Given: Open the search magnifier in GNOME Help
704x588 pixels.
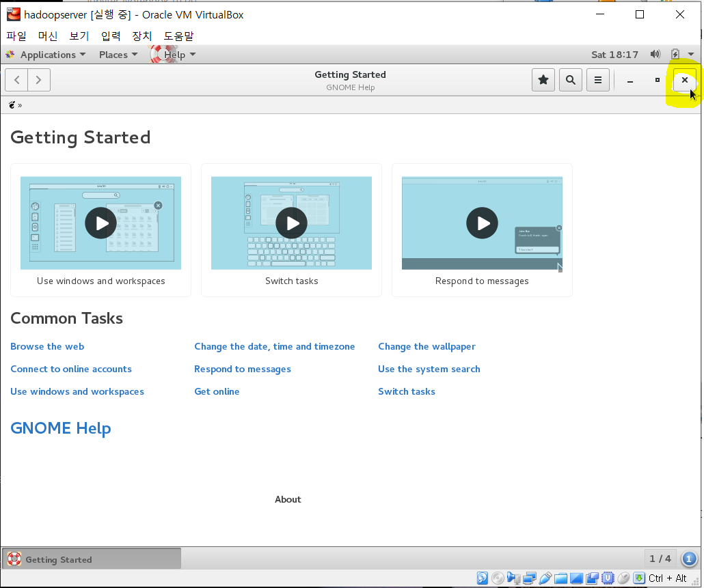Looking at the screenshot, I should pyautogui.click(x=571, y=80).
